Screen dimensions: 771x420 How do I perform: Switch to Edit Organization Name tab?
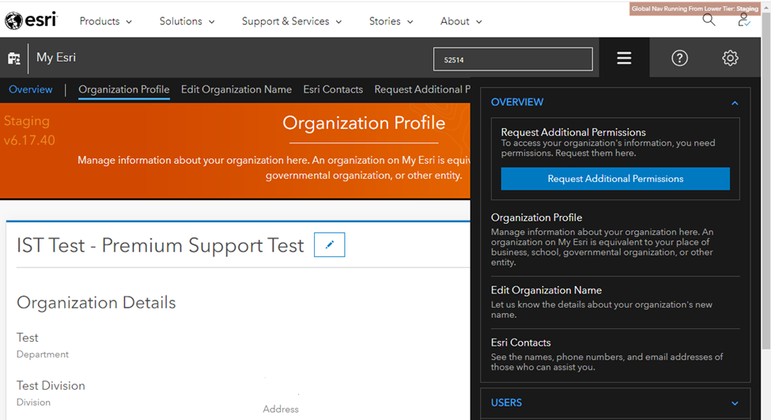[236, 90]
